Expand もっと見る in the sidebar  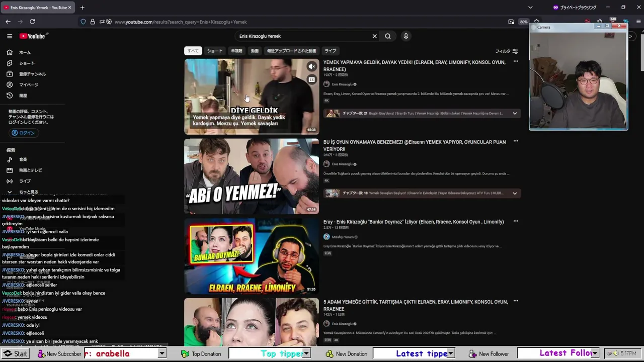(23, 192)
